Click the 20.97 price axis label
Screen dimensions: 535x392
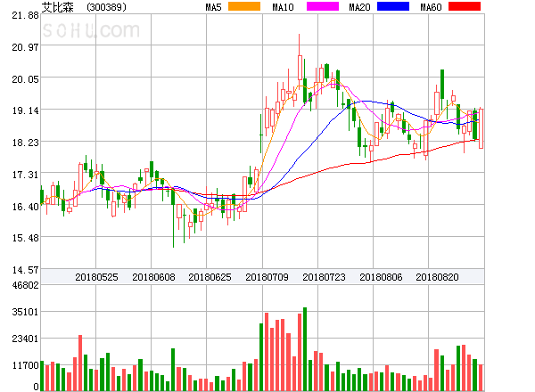coord(25,47)
